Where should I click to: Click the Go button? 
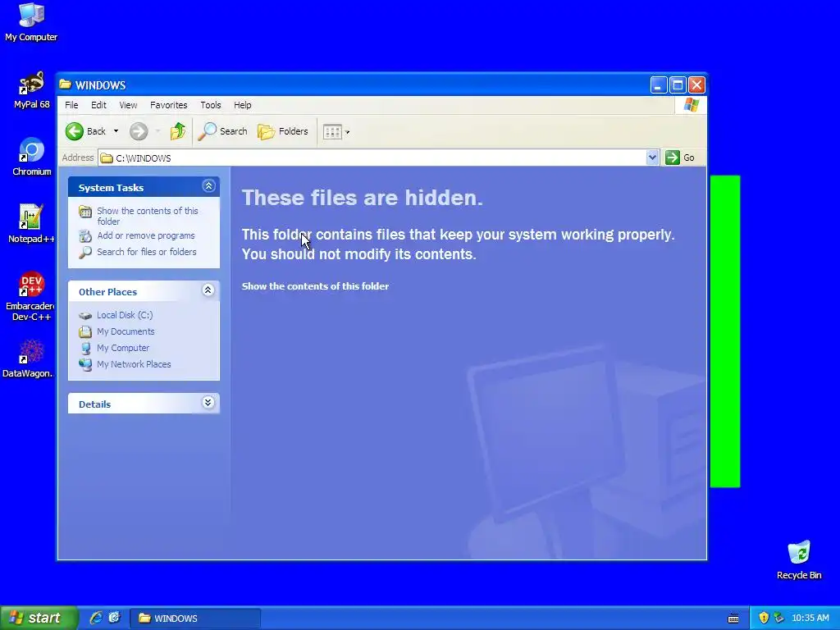click(680, 157)
